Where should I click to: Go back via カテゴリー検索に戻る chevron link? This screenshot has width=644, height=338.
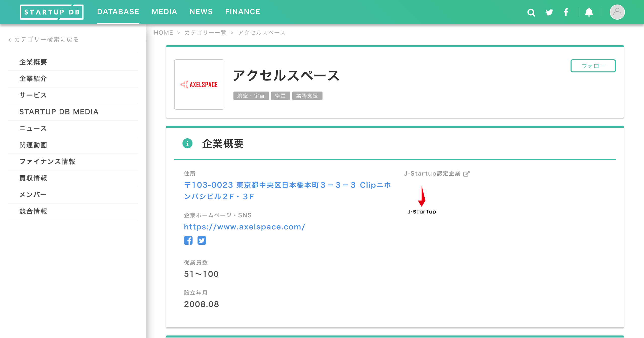click(x=44, y=39)
